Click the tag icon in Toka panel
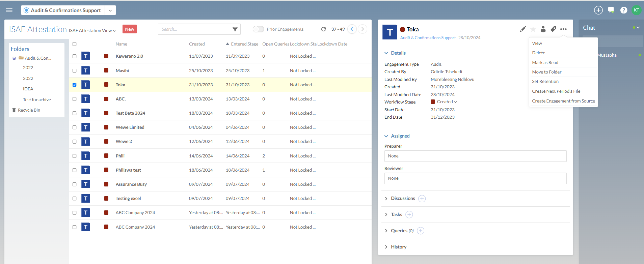This screenshot has width=644, height=264. (553, 29)
